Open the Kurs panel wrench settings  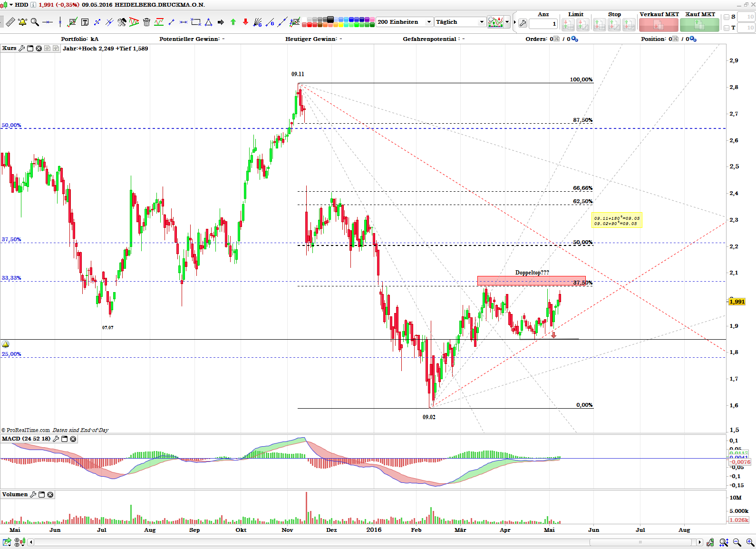[x=22, y=49]
